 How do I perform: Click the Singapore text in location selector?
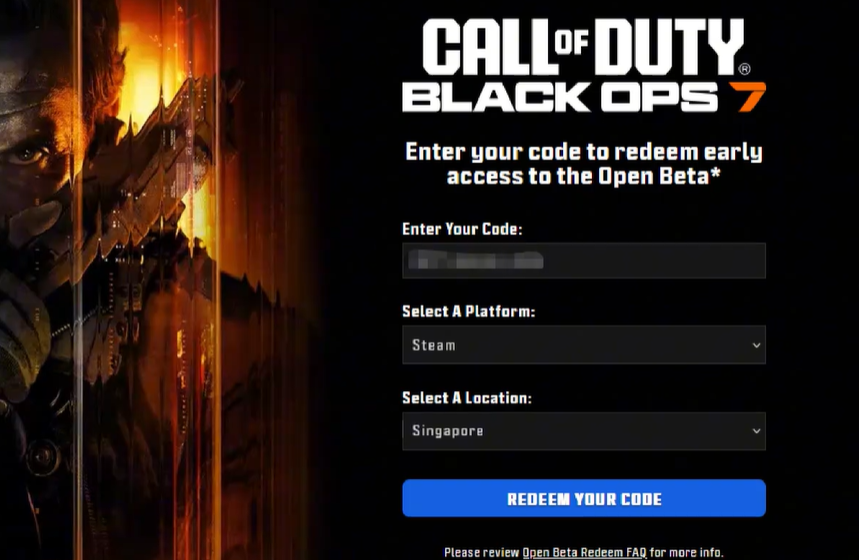pyautogui.click(x=448, y=431)
